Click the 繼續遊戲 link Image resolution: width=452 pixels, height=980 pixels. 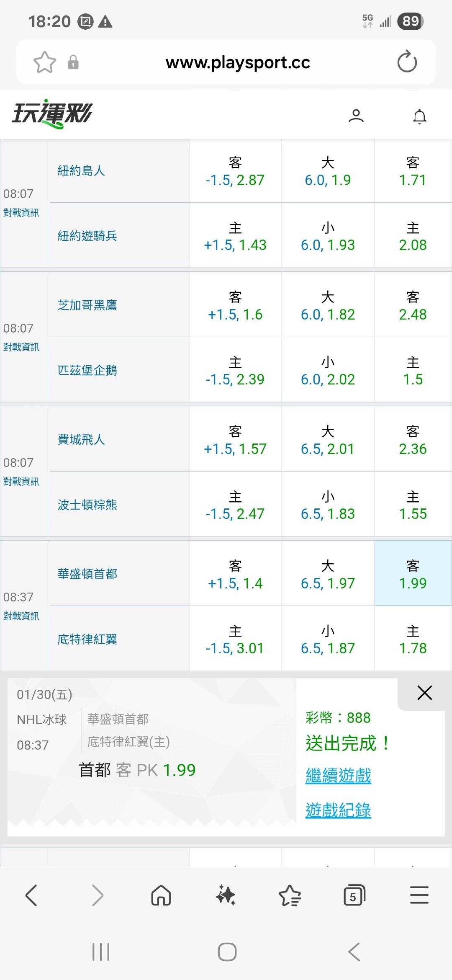click(338, 776)
